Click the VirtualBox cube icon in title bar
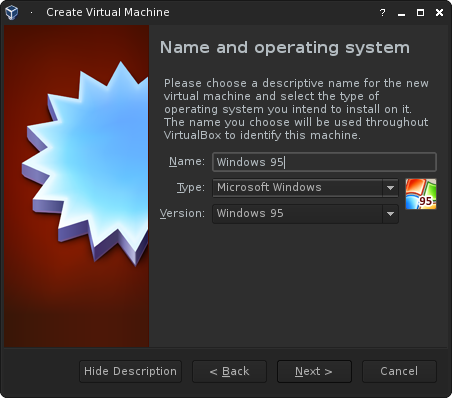452x398 pixels. point(12,13)
